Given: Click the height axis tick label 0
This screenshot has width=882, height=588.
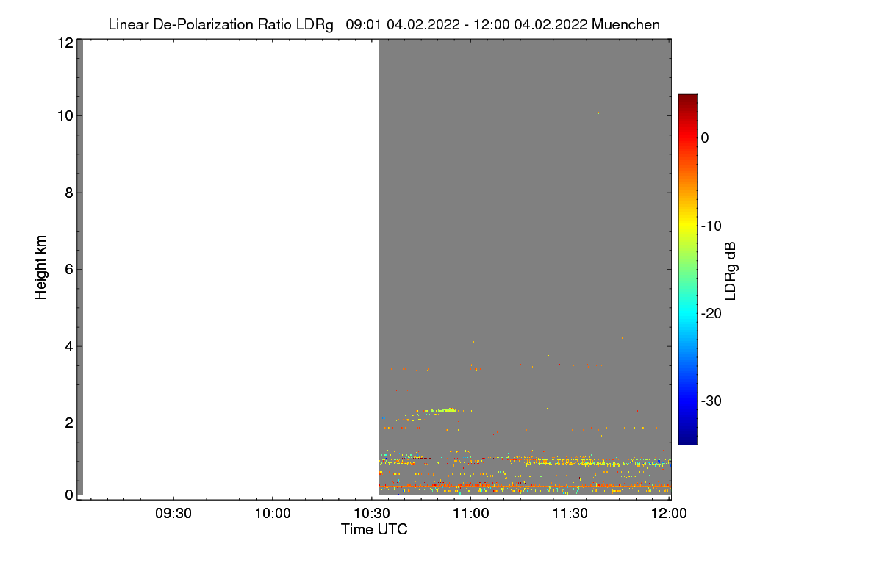Looking at the screenshot, I should (x=68, y=495).
